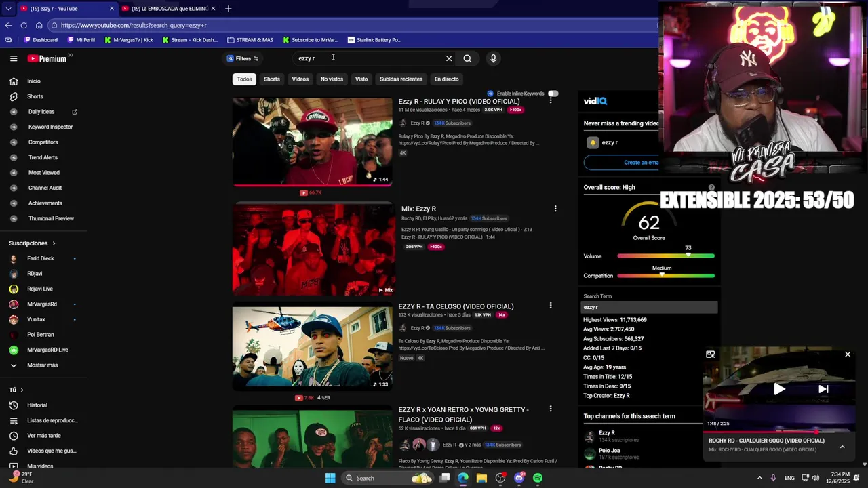Toggle Enable Inline Keywords switch
The image size is (868, 488).
553,94
